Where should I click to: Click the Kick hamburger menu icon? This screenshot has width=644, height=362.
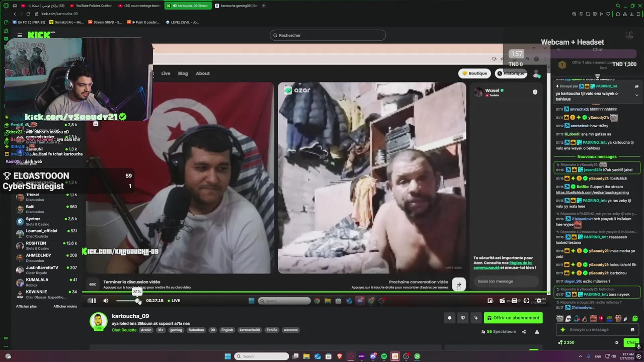pos(20,35)
